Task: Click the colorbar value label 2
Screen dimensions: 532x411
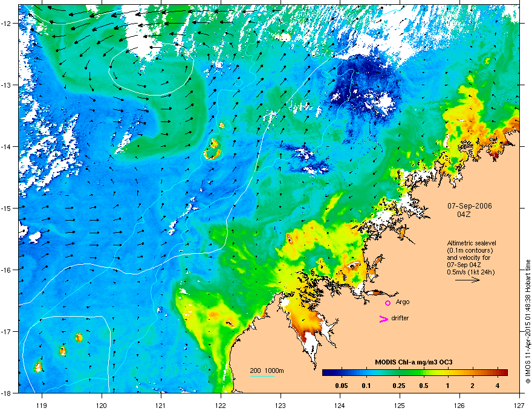Action: click(x=473, y=386)
